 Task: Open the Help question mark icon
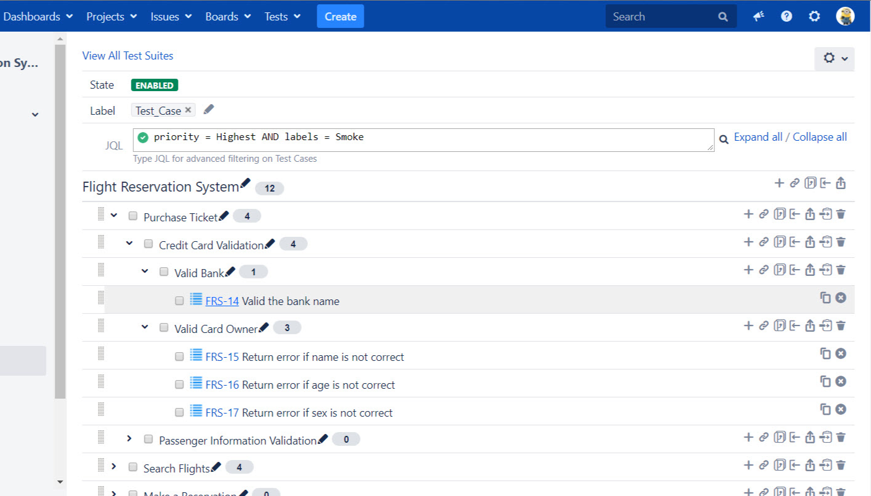pyautogui.click(x=787, y=16)
